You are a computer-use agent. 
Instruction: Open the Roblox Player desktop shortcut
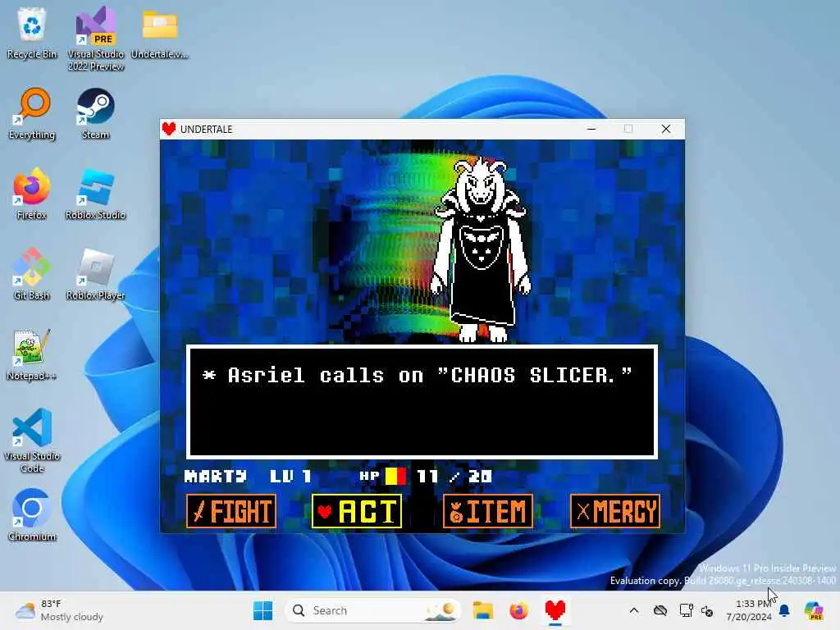(x=95, y=274)
